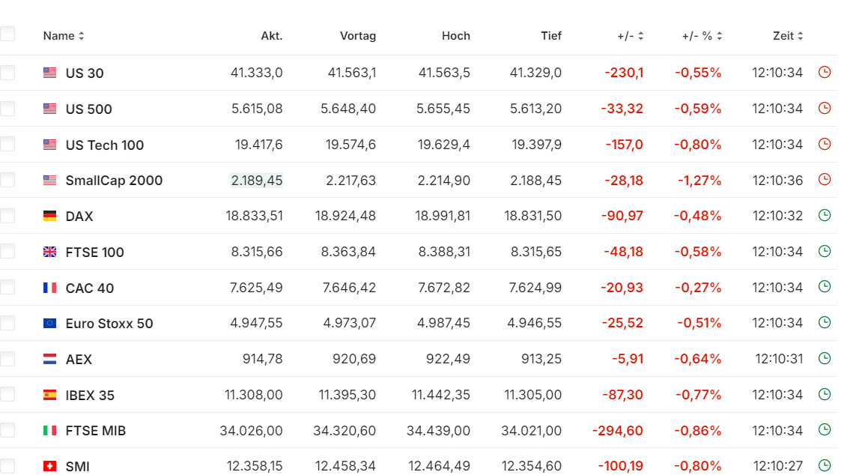Click the red clock icon in SmallCap 2000 row
Image resolution: width=868 pixels, height=475 pixels.
(x=825, y=180)
